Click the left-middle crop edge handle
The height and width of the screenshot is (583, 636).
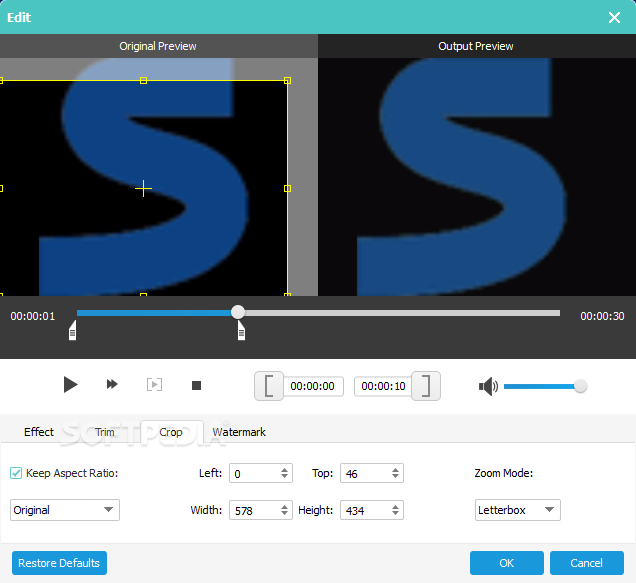[1, 189]
